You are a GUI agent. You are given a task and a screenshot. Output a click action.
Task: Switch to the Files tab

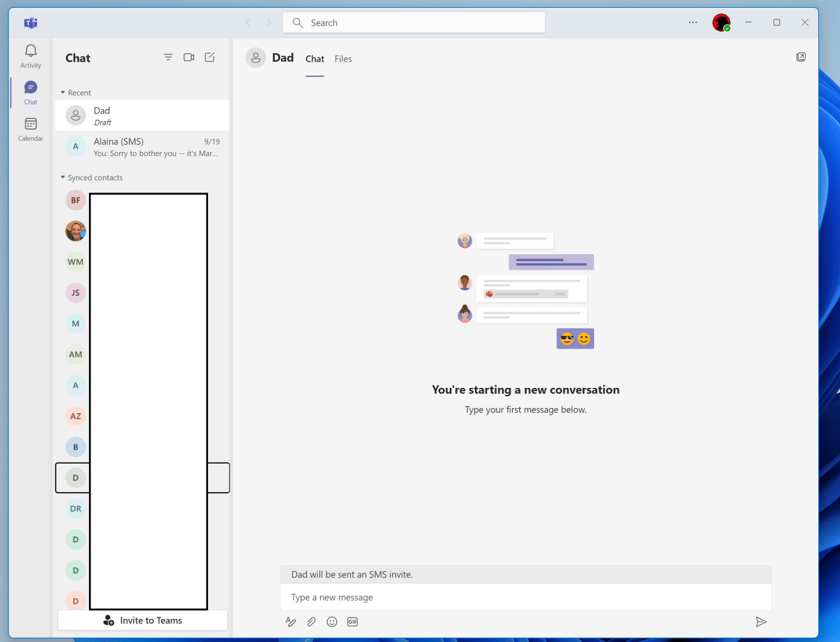(343, 59)
